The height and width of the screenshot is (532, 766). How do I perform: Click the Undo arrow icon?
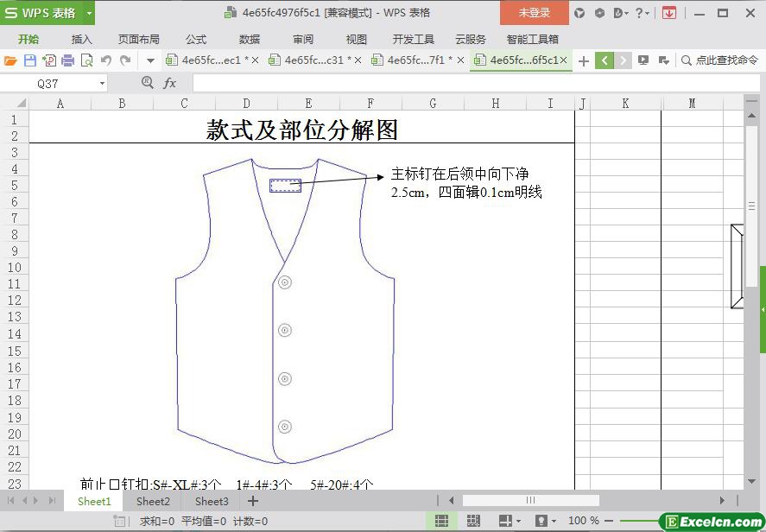click(106, 60)
